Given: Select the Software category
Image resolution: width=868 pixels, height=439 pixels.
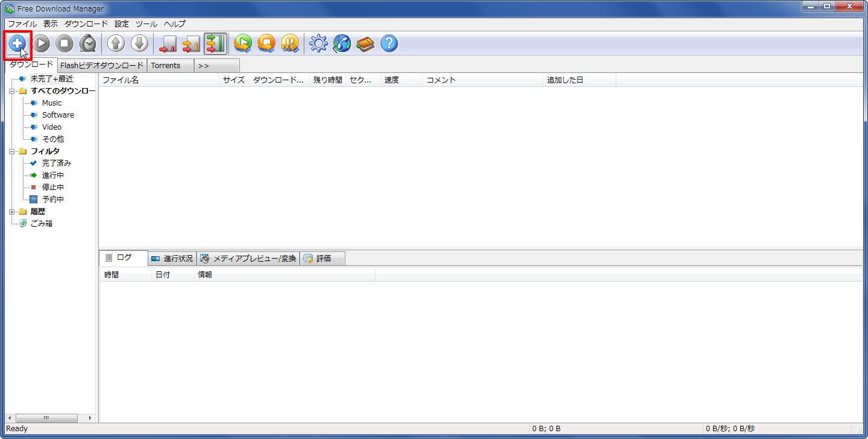Looking at the screenshot, I should (x=58, y=115).
